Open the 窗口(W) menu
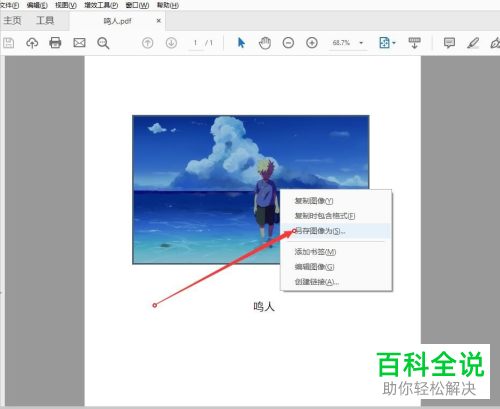Viewport: 500px width, 409px height. (x=137, y=5)
